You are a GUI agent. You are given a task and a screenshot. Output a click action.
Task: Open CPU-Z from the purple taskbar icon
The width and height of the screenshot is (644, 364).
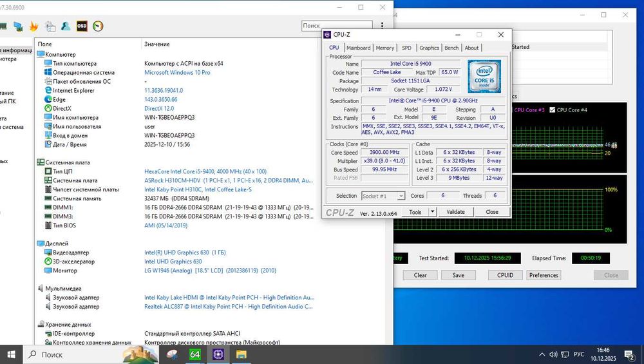tap(218, 354)
